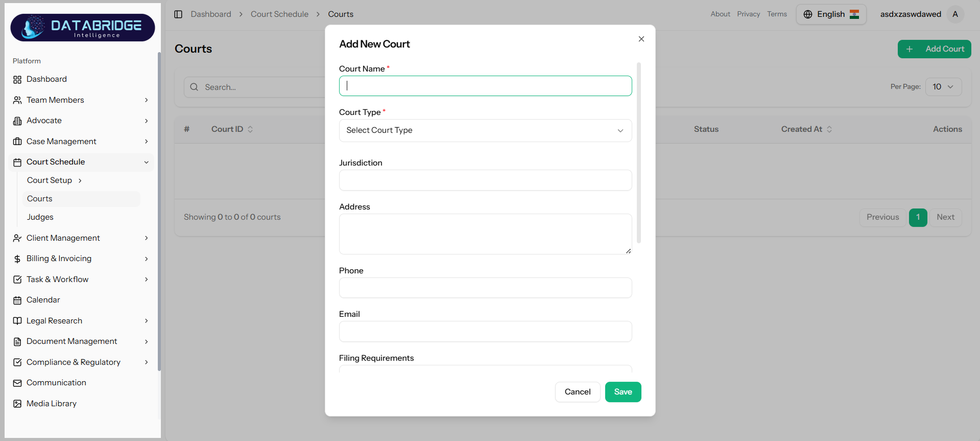This screenshot has height=441, width=980.
Task: Click the Task & Workflow checkbox icon
Action: [x=17, y=280]
